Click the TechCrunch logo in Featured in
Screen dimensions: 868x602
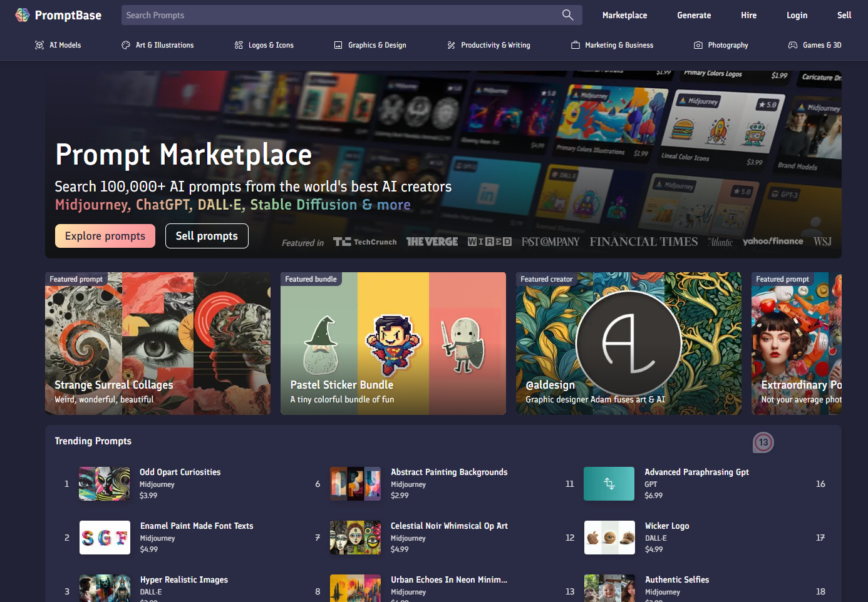point(365,242)
